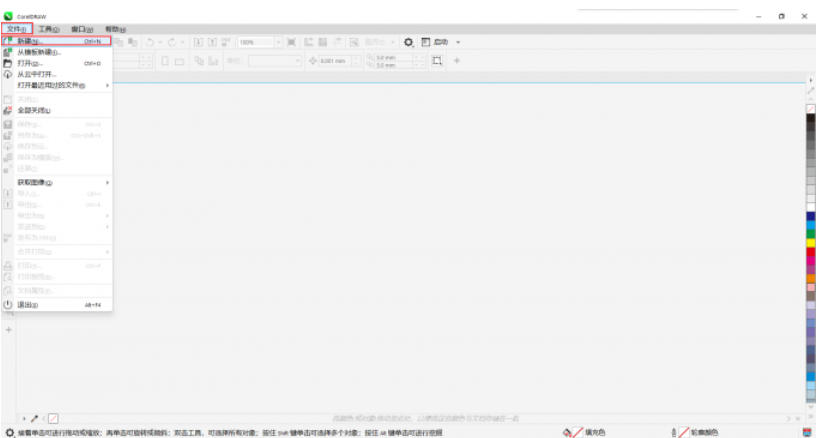The image size is (816, 438).
Task: Click the plus quick customize icon in property bar
Action: click(457, 61)
